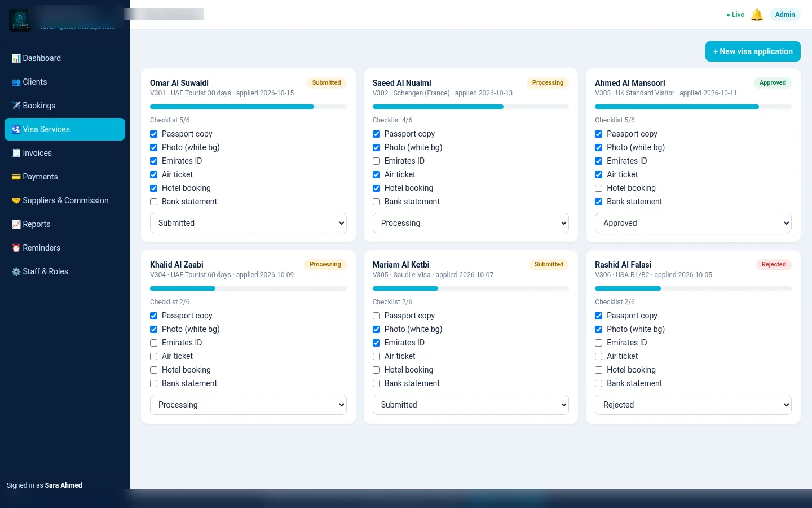Open Approved status dropdown for Ahmed Al Mansoori

coord(693,223)
